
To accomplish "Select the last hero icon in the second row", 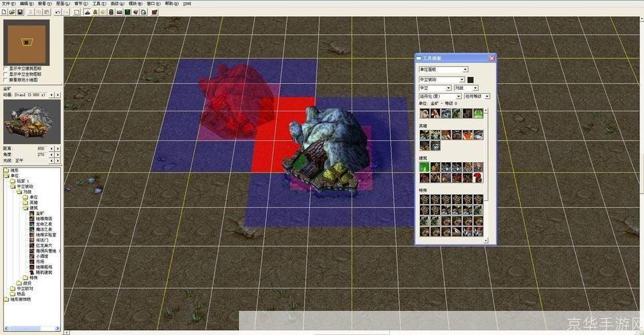I will 435,145.
